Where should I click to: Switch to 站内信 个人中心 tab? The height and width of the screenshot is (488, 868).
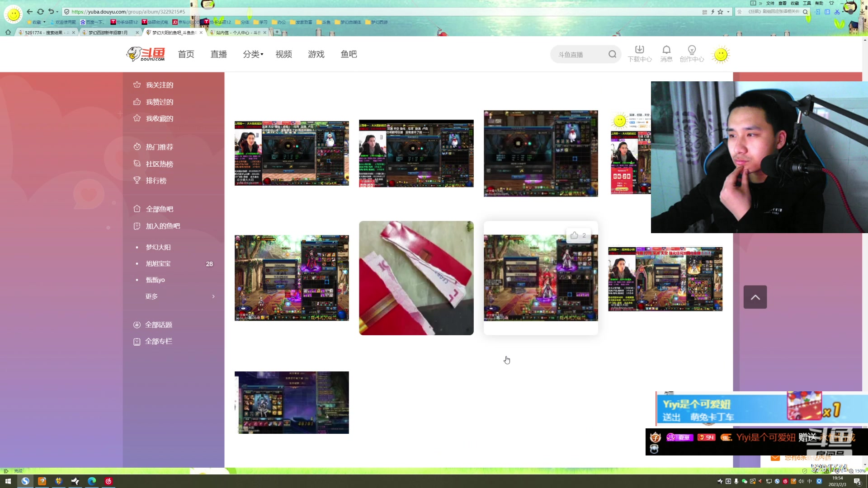pos(238,33)
